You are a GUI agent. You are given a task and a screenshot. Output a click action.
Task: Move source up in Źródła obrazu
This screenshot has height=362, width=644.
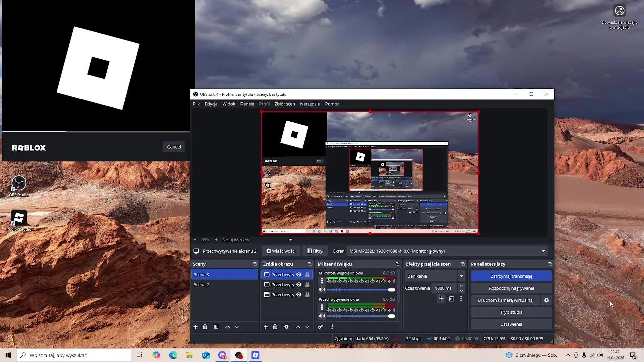pyautogui.click(x=297, y=327)
